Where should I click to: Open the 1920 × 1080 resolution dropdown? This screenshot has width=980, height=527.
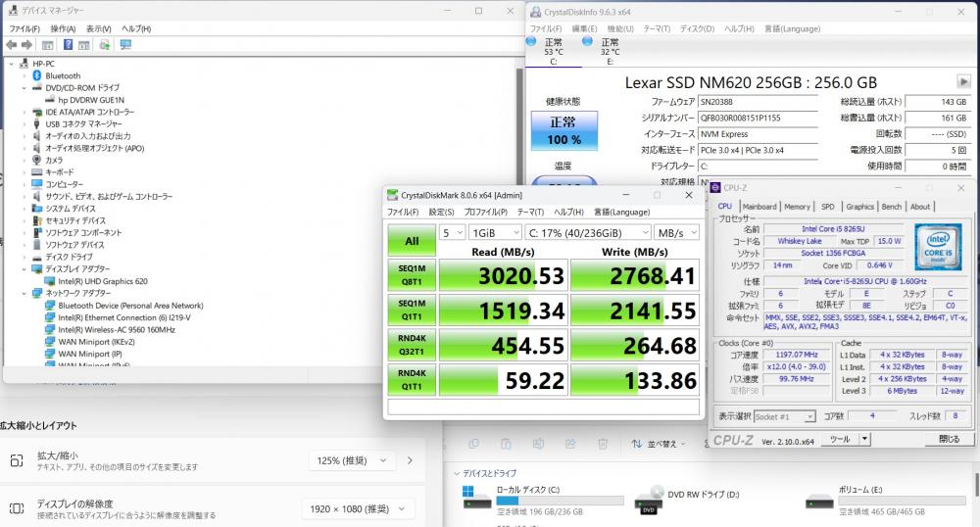(x=358, y=509)
